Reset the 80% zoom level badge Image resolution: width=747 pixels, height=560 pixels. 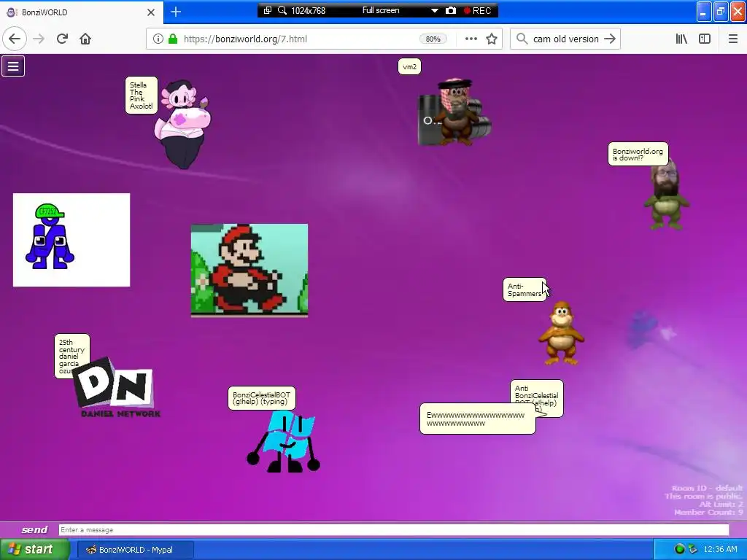[433, 39]
